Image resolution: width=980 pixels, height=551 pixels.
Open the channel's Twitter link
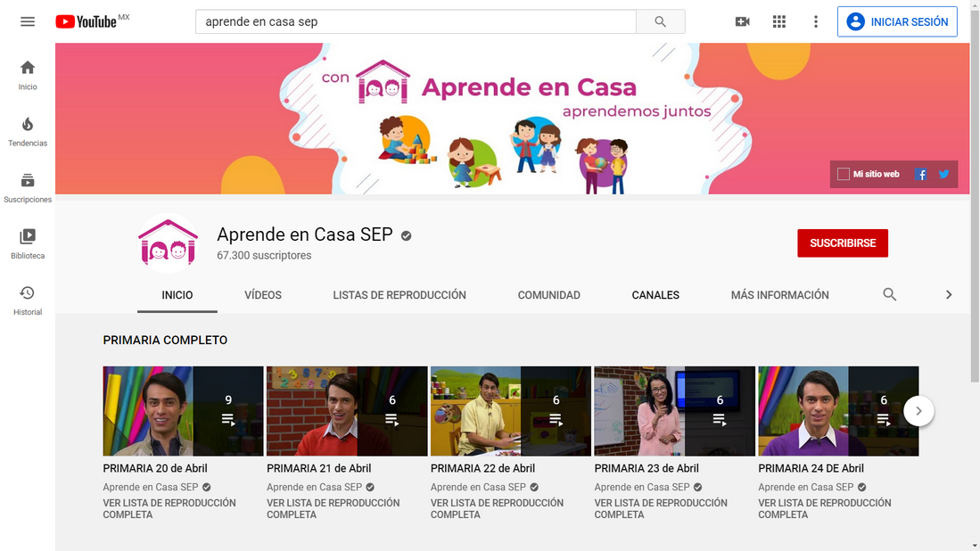[x=943, y=174]
